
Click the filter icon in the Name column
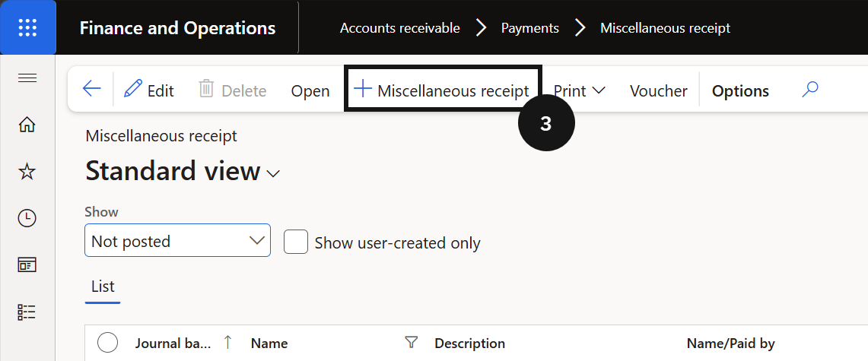pyautogui.click(x=411, y=344)
